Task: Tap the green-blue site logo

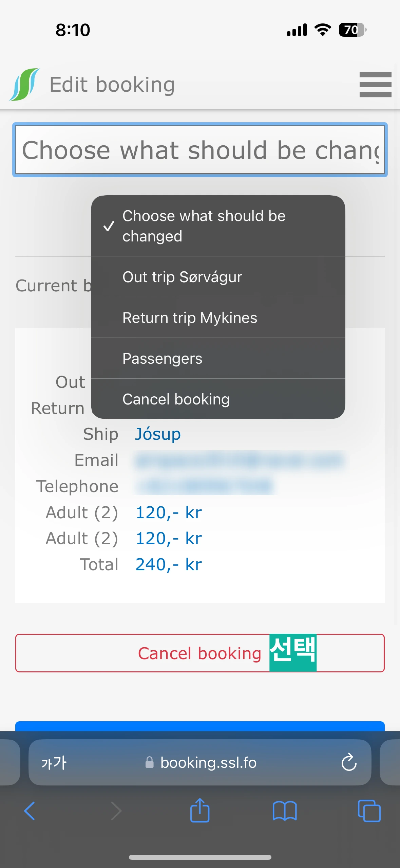Action: point(24,85)
